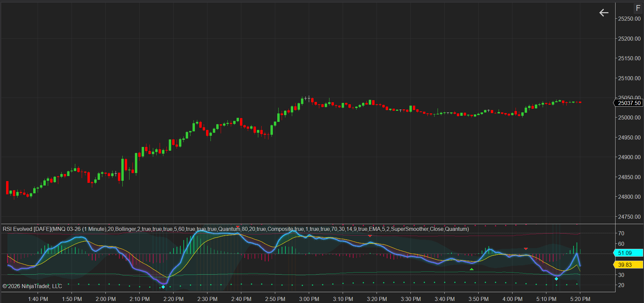Click the 25250.00 price axis label

pos(629,19)
